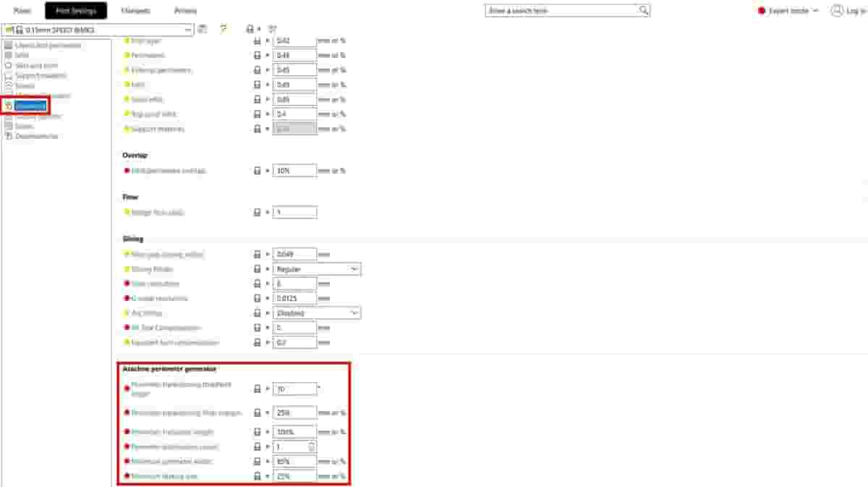The image size is (868, 487).
Task: Click the Log in user account icon
Action: coord(837,11)
